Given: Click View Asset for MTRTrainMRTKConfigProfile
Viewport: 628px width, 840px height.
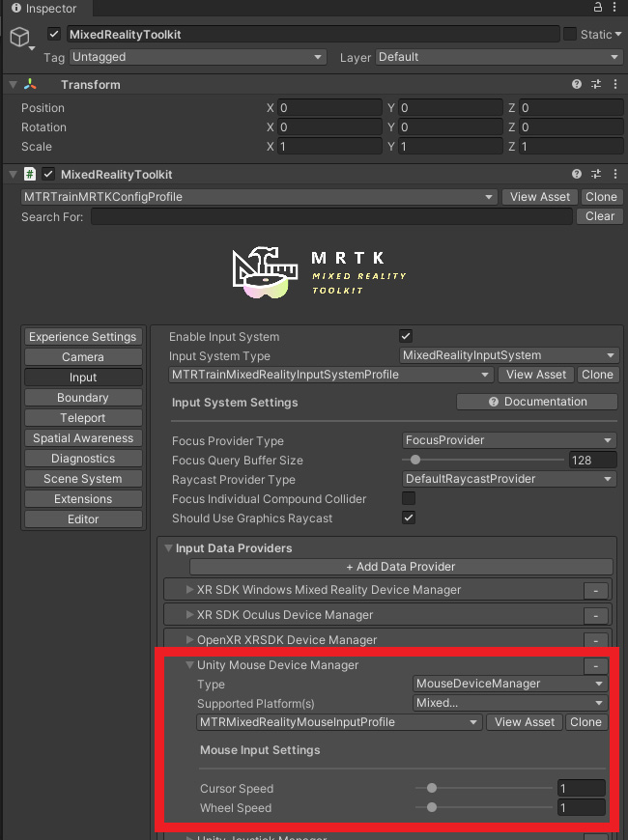Looking at the screenshot, I should [x=539, y=197].
